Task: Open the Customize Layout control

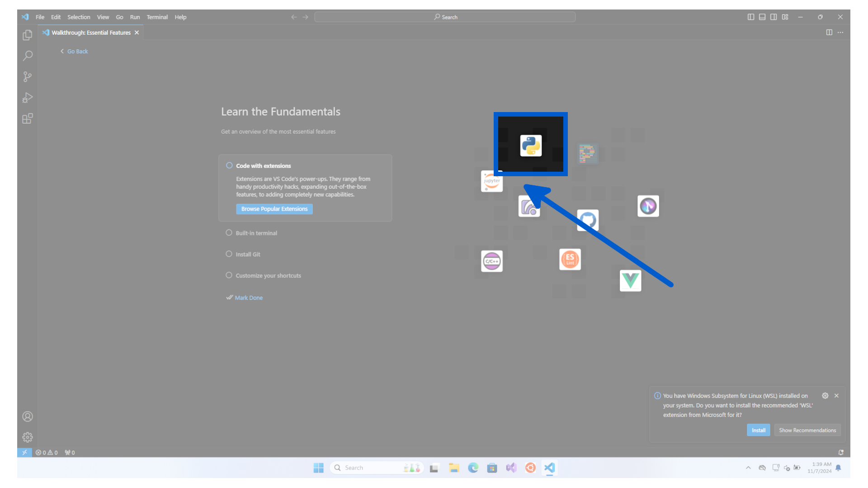Action: coord(785,17)
